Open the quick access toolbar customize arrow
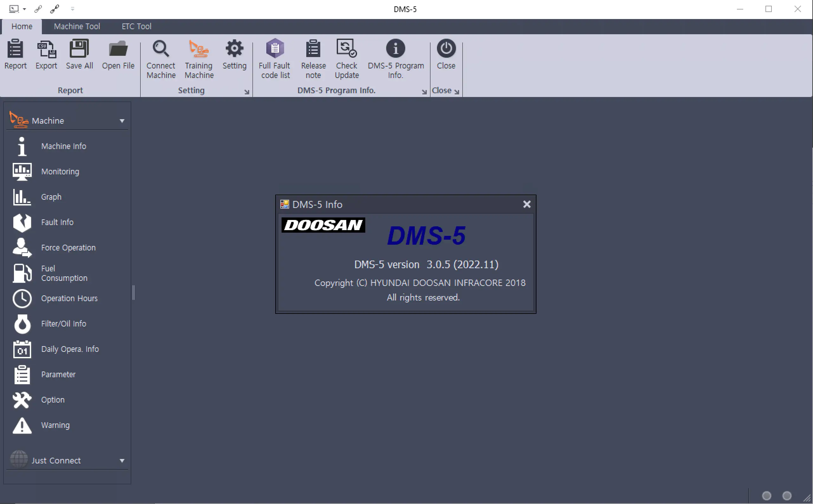Image resolution: width=813 pixels, height=504 pixels. point(72,9)
